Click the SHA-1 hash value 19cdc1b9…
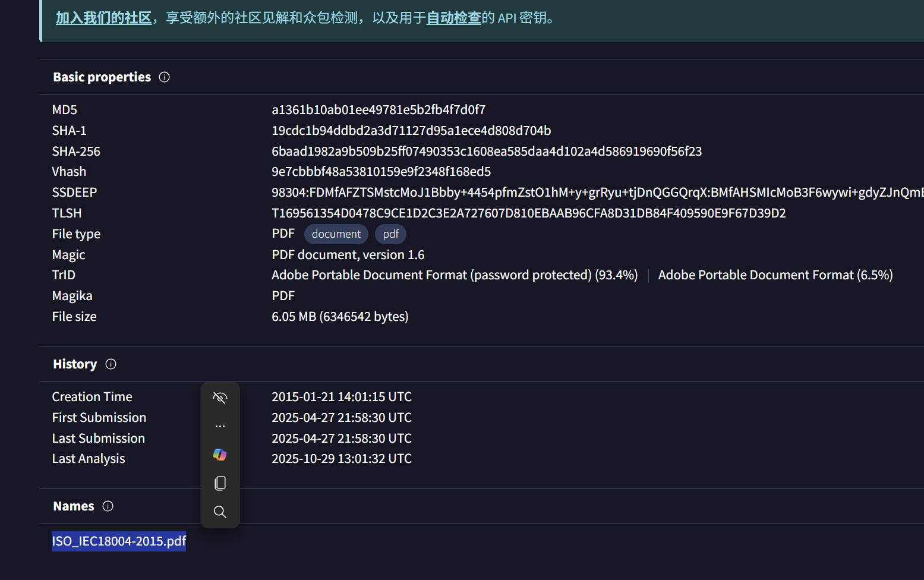The height and width of the screenshot is (580, 924). click(411, 131)
